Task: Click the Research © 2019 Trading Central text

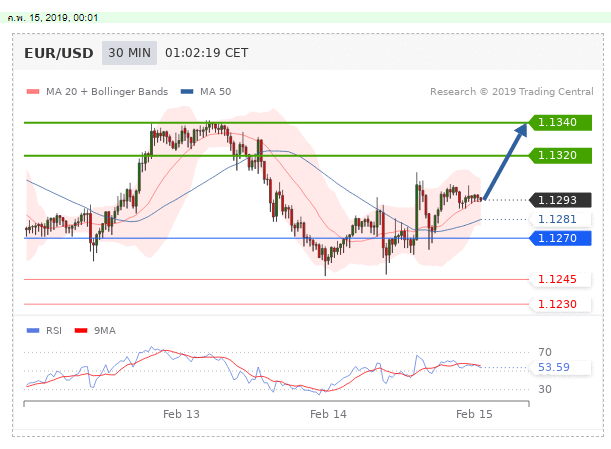Action: pos(512,92)
